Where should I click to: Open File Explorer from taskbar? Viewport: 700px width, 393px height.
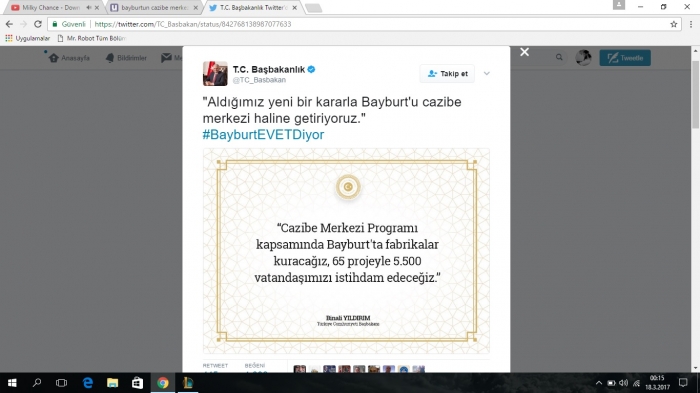pos(112,383)
